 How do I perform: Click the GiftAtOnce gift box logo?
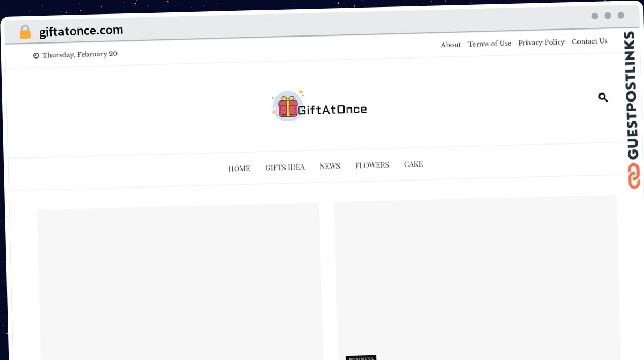coord(319,106)
